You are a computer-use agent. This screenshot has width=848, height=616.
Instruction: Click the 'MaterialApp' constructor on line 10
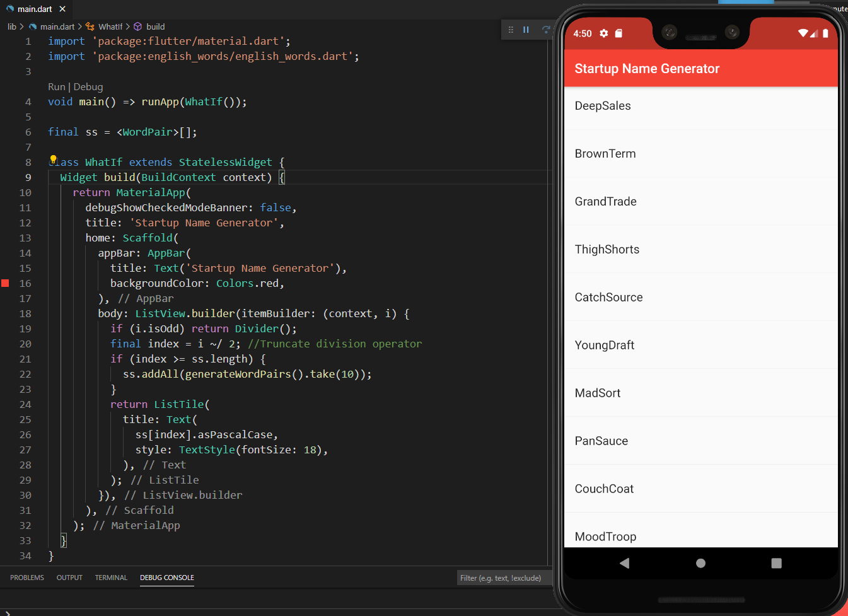151,192
